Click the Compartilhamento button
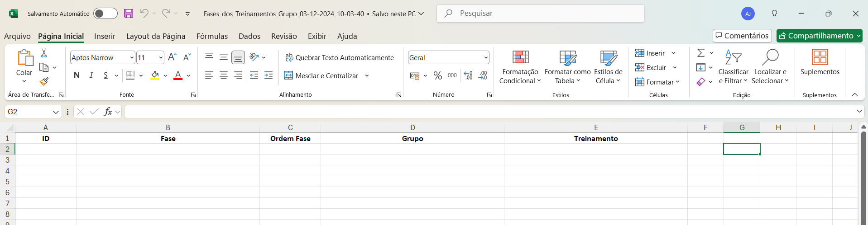 coord(819,36)
